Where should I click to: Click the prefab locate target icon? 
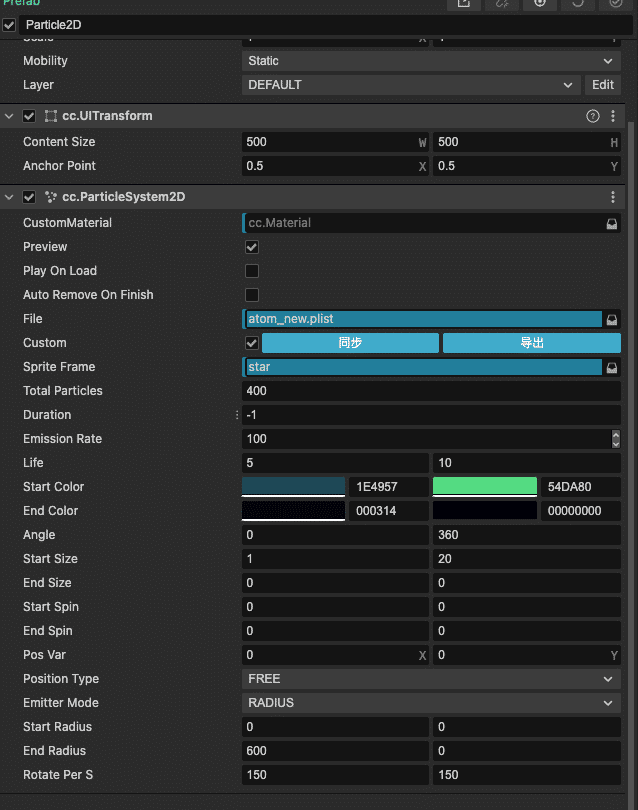click(x=540, y=3)
